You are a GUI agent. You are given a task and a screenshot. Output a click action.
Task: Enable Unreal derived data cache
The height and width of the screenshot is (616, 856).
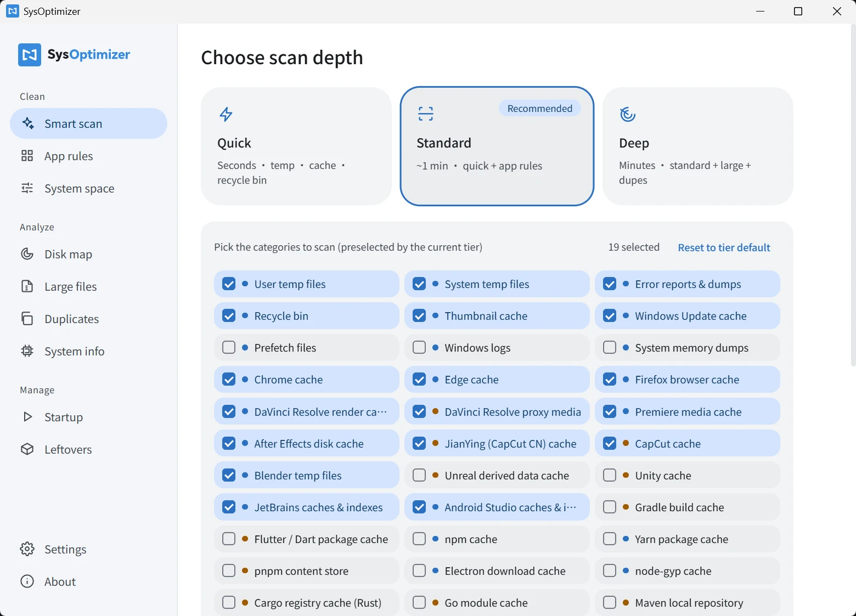pos(419,475)
